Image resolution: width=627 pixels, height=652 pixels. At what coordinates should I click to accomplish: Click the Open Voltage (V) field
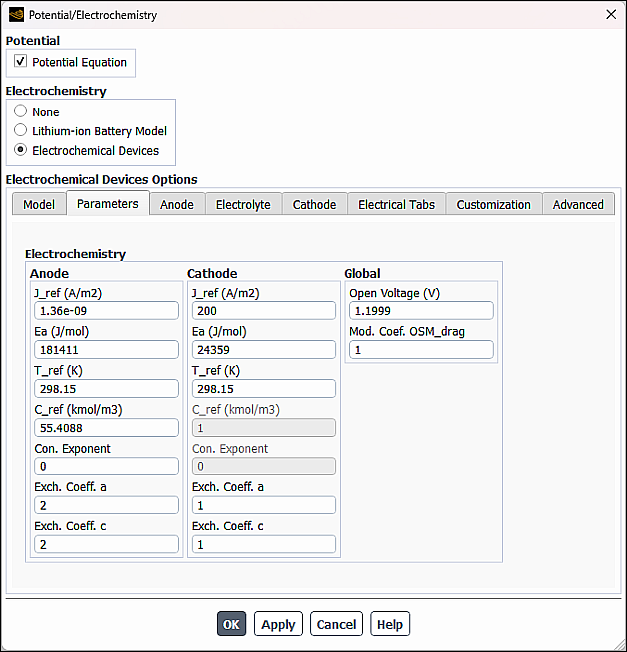[x=421, y=311]
